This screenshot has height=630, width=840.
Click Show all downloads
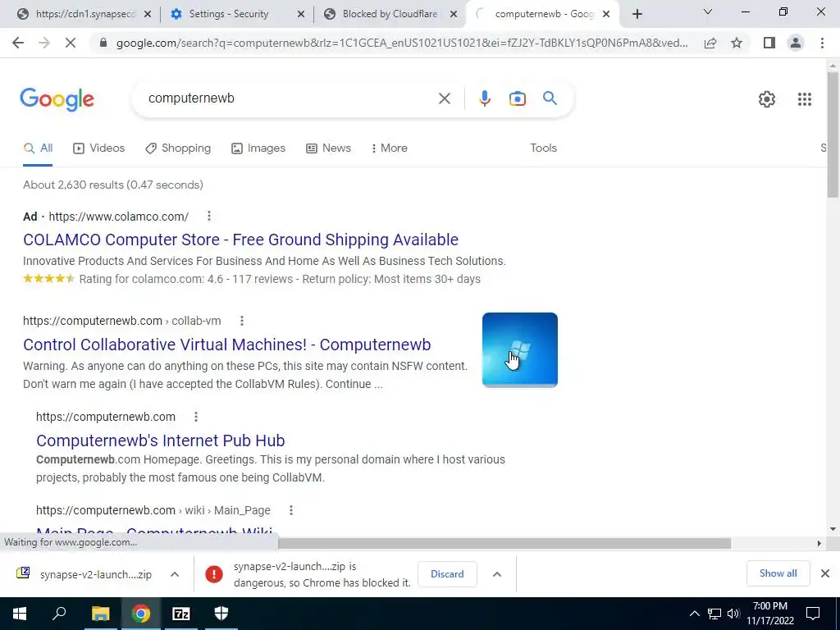(x=778, y=573)
